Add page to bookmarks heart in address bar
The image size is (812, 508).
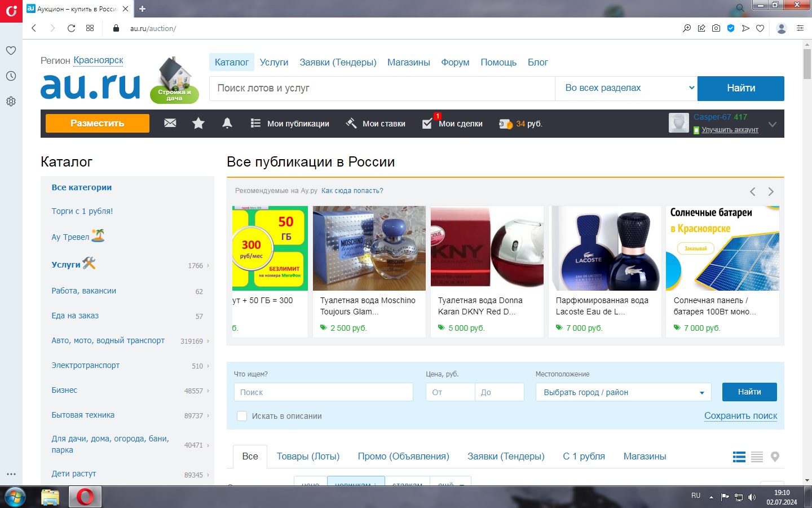pos(760,28)
